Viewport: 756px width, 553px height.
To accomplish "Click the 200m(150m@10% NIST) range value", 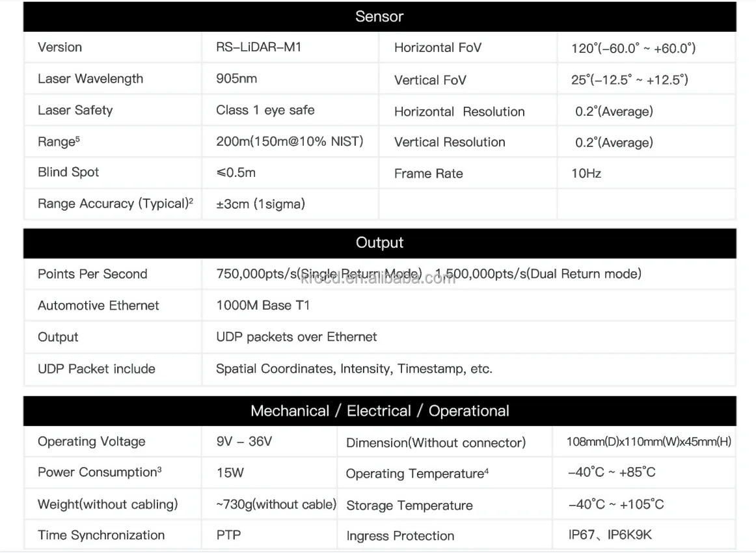I will coord(290,141).
